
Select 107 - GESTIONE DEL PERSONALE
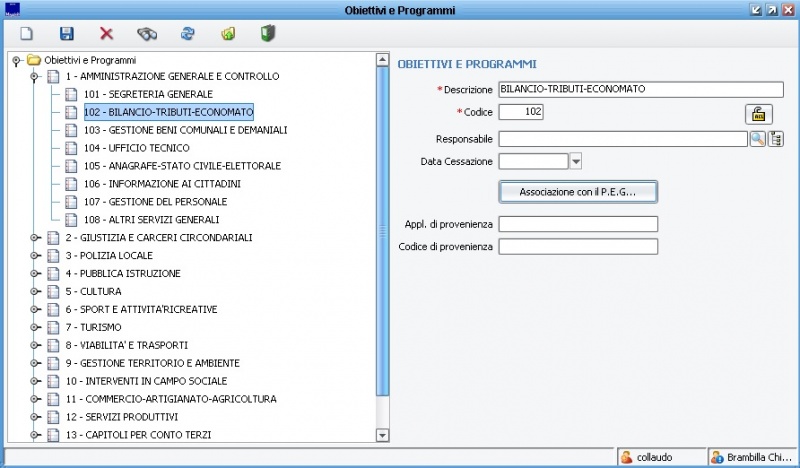(x=156, y=202)
